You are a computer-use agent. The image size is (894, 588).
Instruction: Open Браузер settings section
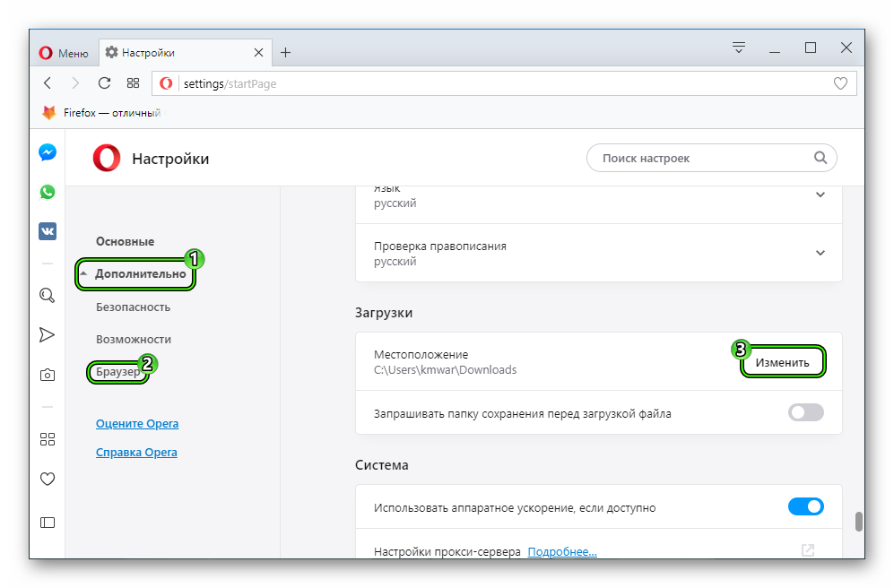coord(117,372)
